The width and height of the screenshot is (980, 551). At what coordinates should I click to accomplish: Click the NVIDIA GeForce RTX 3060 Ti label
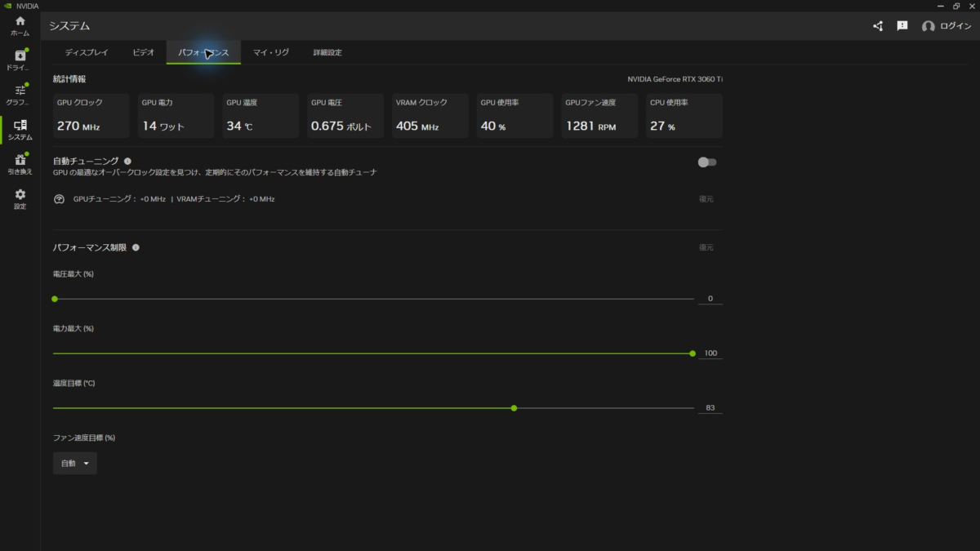click(x=675, y=79)
